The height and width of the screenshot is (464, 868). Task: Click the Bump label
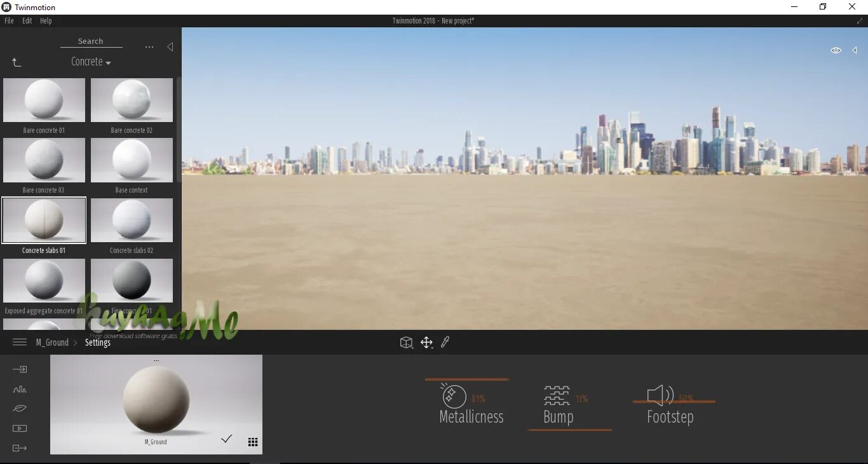pos(559,417)
